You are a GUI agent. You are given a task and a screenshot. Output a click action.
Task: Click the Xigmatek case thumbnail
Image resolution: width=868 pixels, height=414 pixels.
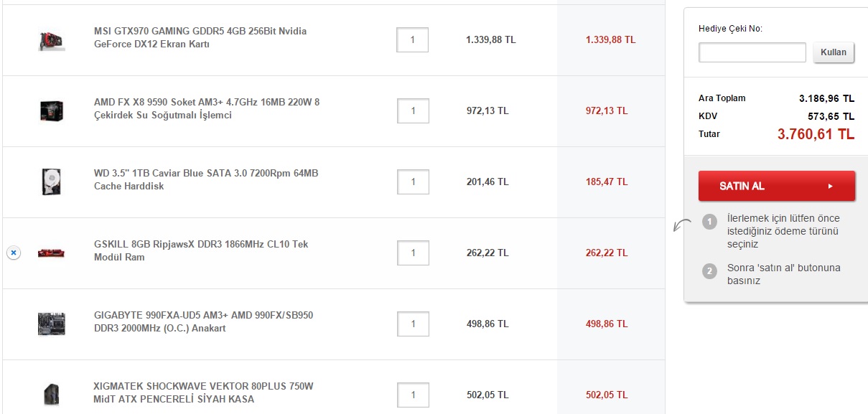(52, 394)
